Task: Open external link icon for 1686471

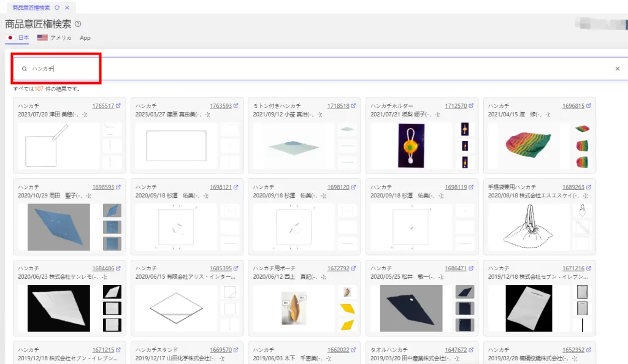Action: (x=470, y=268)
